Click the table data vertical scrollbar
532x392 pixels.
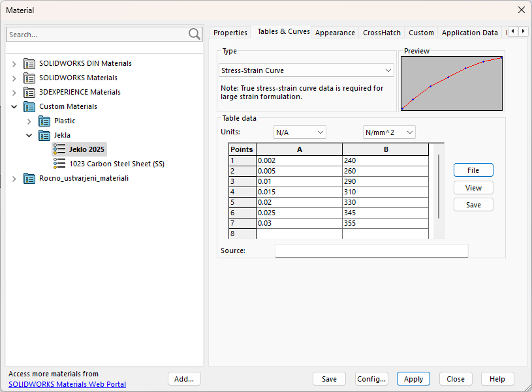439,187
